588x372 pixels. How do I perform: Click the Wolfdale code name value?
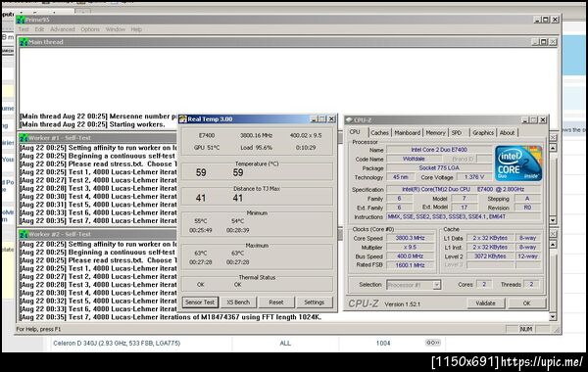click(414, 159)
